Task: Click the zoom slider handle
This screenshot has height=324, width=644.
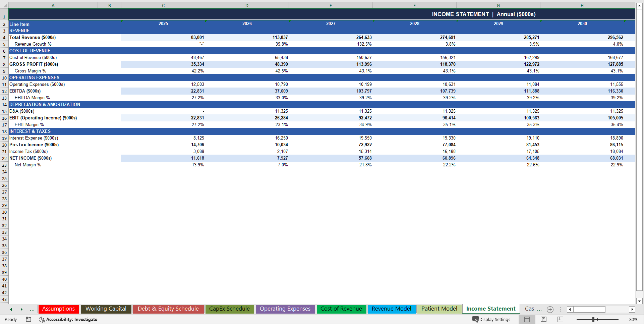Action: (593, 319)
